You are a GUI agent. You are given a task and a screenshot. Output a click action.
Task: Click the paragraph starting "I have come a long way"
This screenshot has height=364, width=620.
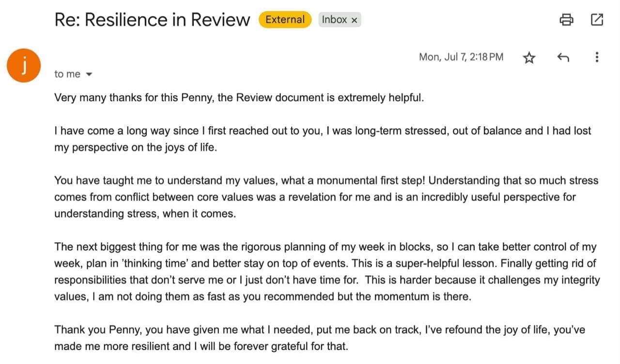pyautogui.click(x=323, y=139)
